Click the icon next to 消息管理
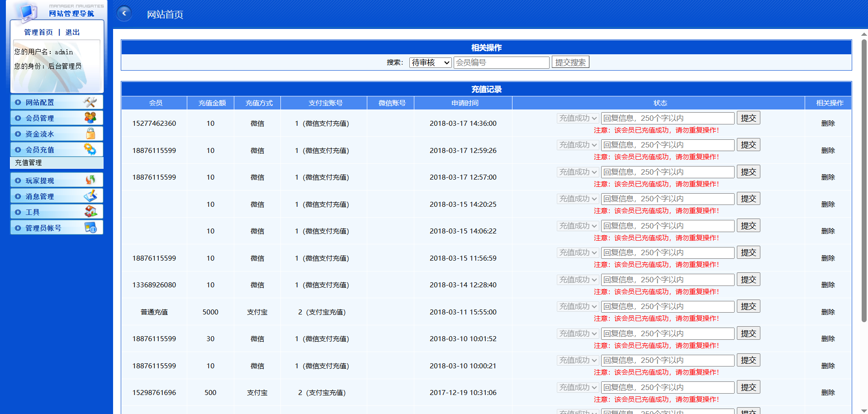Viewport: 868px width, 414px height. tap(90, 196)
